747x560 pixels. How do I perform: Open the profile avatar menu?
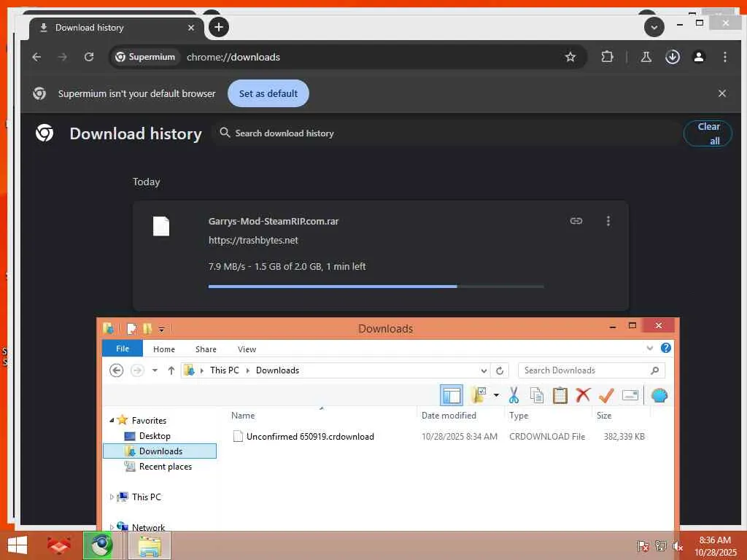[698, 57]
